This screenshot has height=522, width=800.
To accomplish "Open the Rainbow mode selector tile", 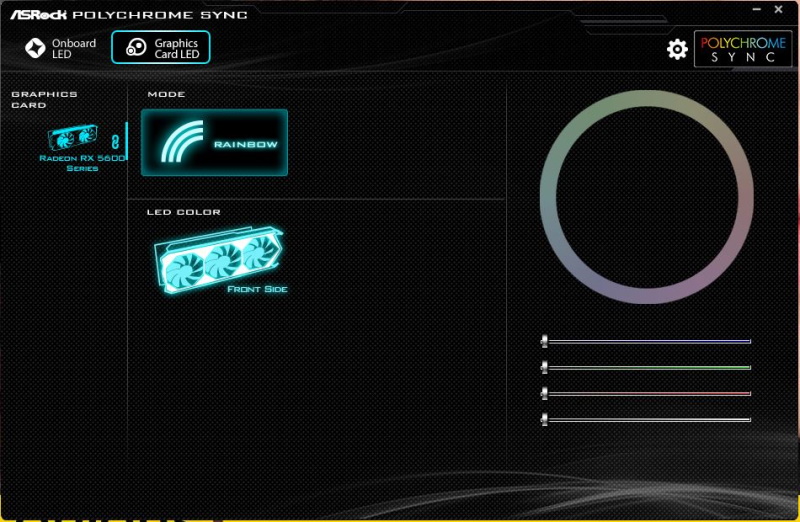I will (x=214, y=142).
